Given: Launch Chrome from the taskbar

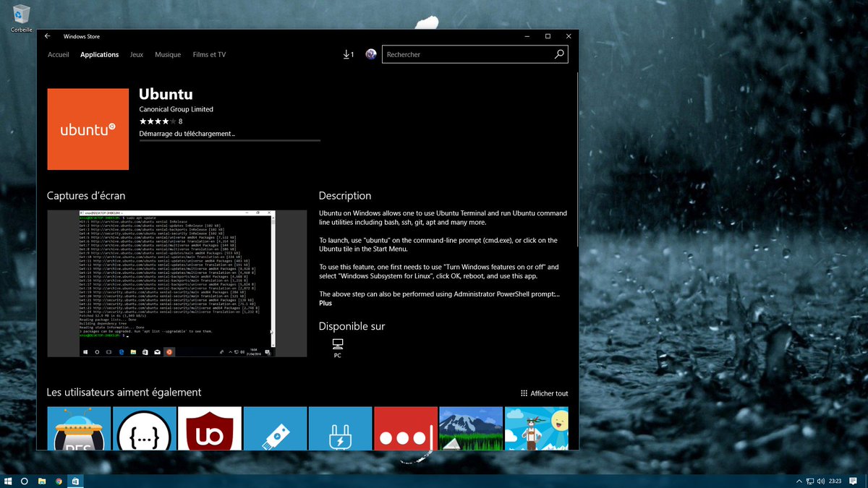Looking at the screenshot, I should coord(59,481).
